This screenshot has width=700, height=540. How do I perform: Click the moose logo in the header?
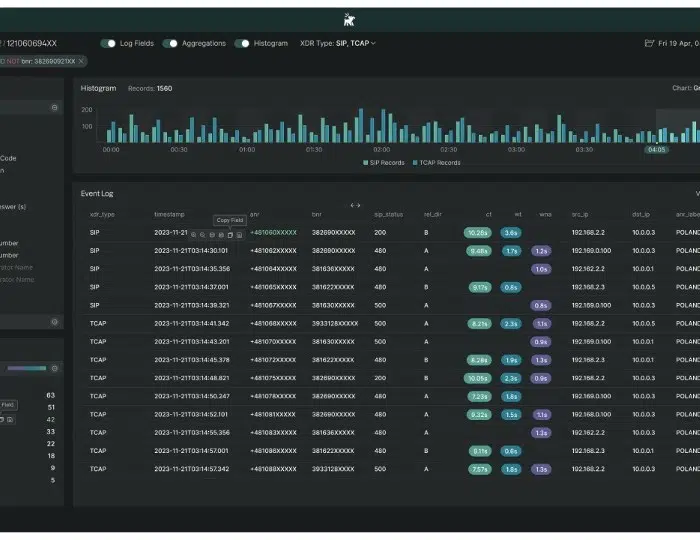click(x=349, y=20)
